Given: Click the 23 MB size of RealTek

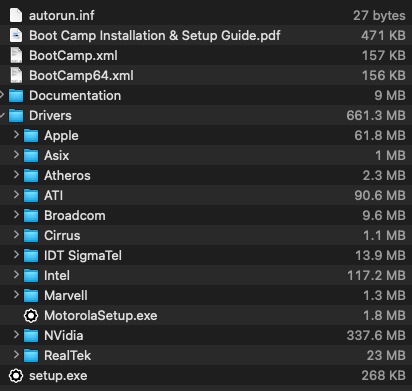Looking at the screenshot, I should (386, 356).
